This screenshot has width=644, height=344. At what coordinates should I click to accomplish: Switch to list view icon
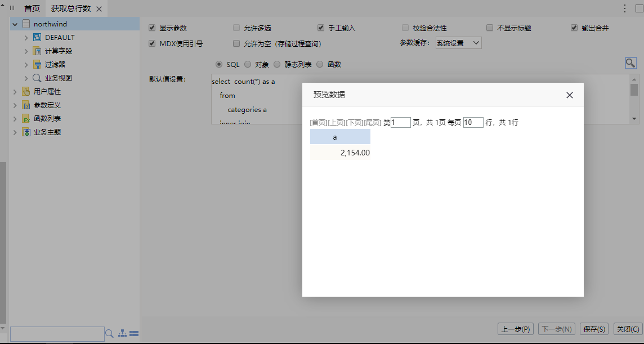[x=134, y=334]
